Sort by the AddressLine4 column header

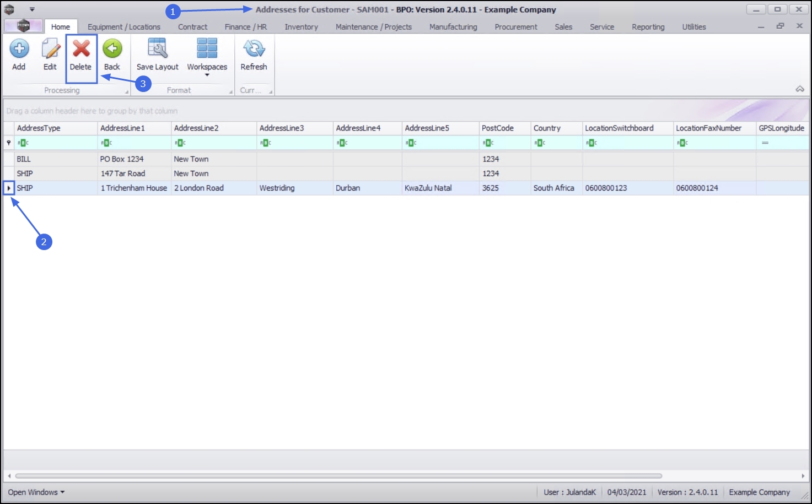(x=368, y=128)
